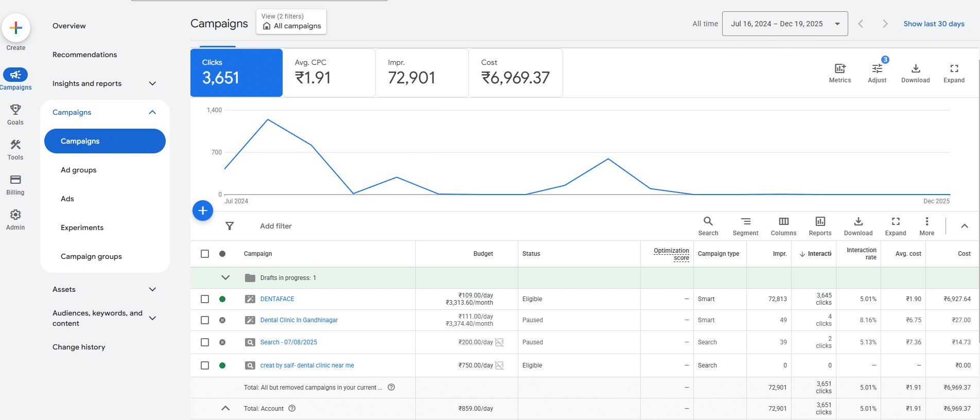Click the Create plus button
Screen dimensions: 980x420
[x=16, y=28]
